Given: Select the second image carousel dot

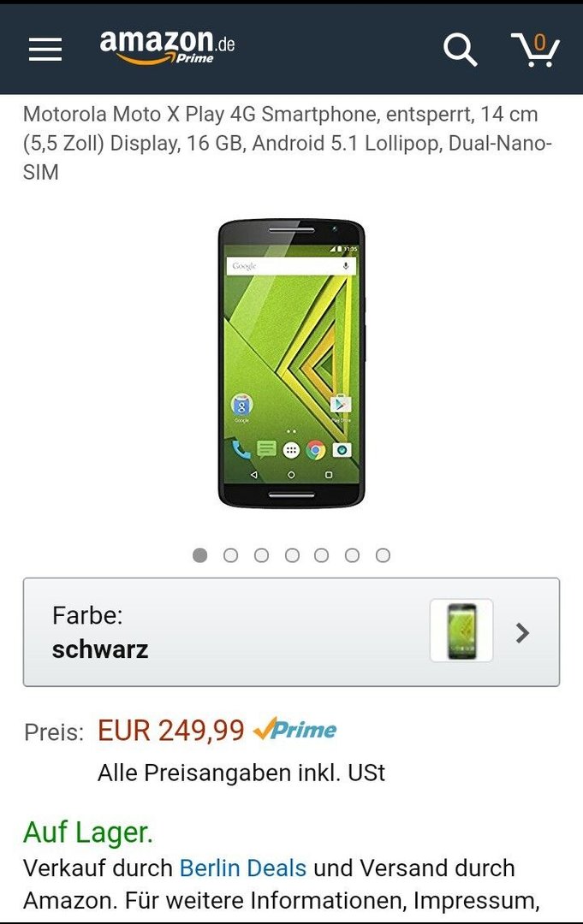Looking at the screenshot, I should tap(230, 555).
